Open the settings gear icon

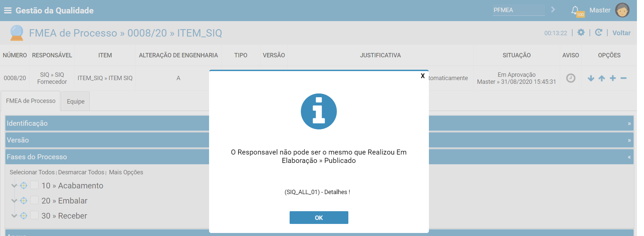pyautogui.click(x=581, y=32)
